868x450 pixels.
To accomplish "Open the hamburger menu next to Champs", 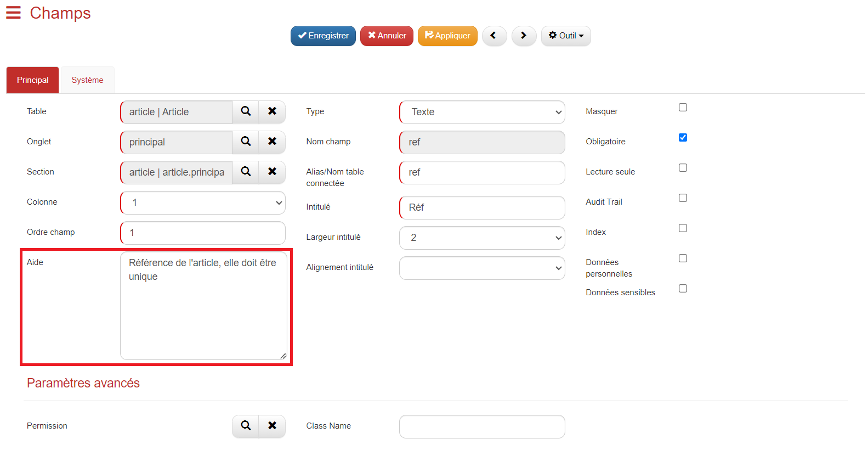I will pyautogui.click(x=13, y=13).
